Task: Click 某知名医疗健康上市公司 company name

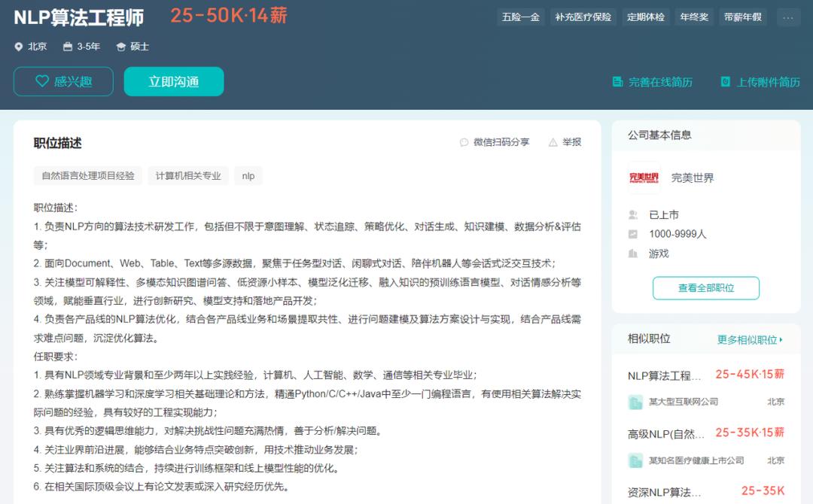Action: 696,460
